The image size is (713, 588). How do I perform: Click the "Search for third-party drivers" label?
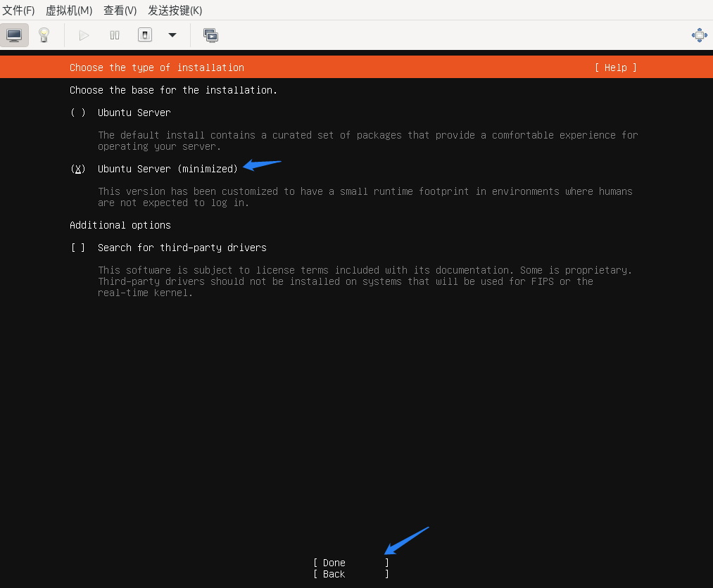click(x=182, y=248)
